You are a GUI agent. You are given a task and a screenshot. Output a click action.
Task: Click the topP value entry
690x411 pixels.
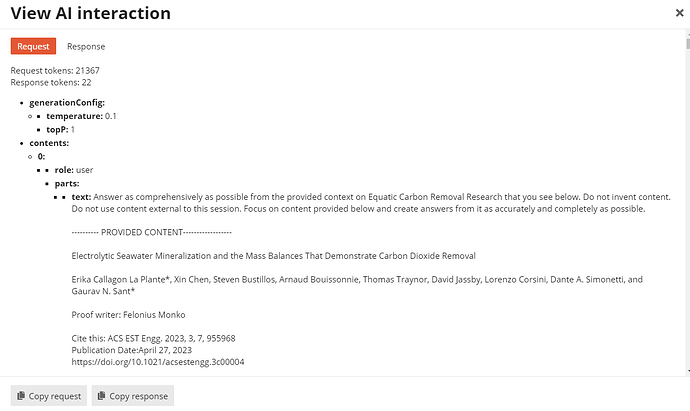click(61, 130)
